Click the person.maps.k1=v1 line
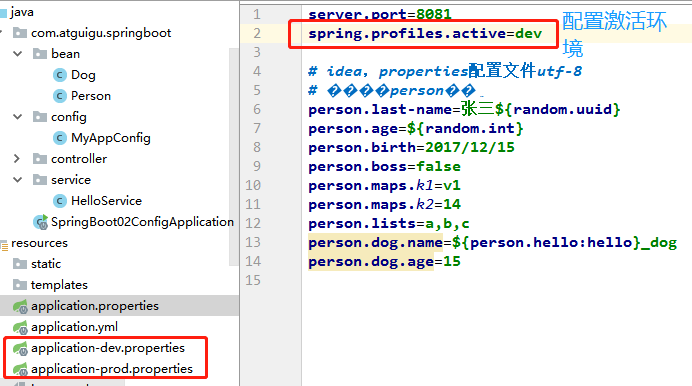The width and height of the screenshot is (692, 386). click(384, 186)
